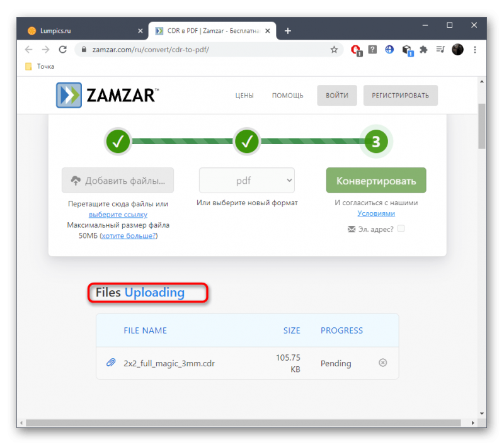Open the ЦЕНЫ menu item

coord(244,96)
